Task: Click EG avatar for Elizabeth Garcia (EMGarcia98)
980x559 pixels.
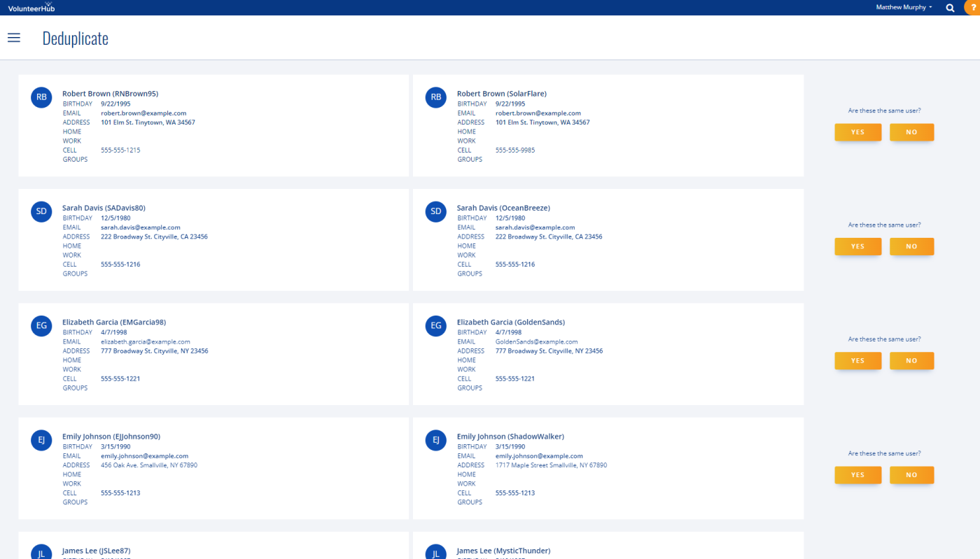Action: click(x=41, y=325)
